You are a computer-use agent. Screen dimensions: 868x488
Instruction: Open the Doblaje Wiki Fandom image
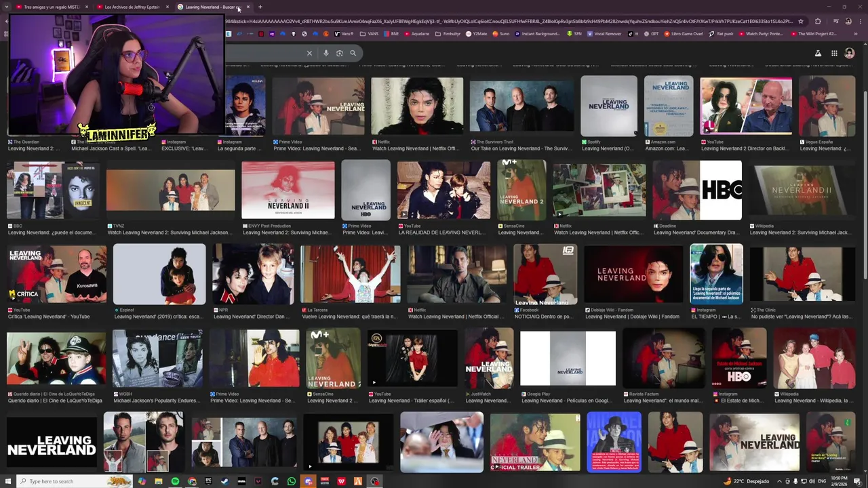click(x=633, y=274)
